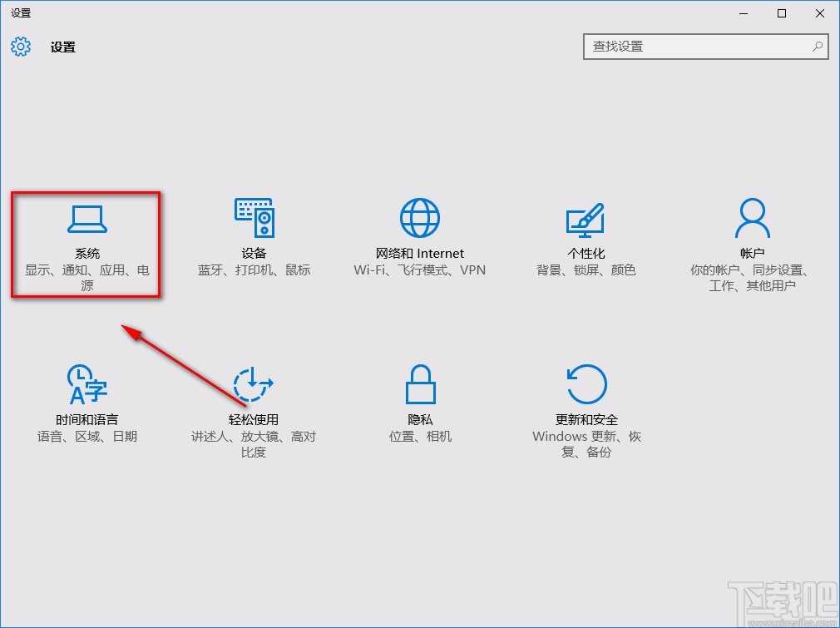Open the 轻松使用 (Ease of Access) tile
This screenshot has height=628, width=840.
coord(254,403)
